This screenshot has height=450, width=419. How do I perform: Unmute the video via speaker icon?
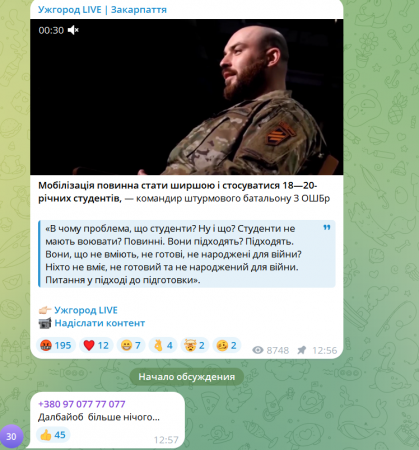pos(73,30)
